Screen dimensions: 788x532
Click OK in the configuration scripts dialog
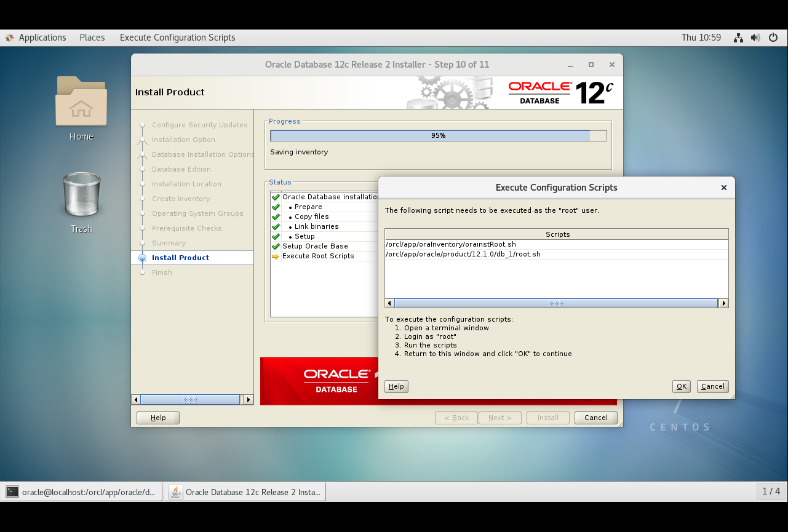pos(681,386)
